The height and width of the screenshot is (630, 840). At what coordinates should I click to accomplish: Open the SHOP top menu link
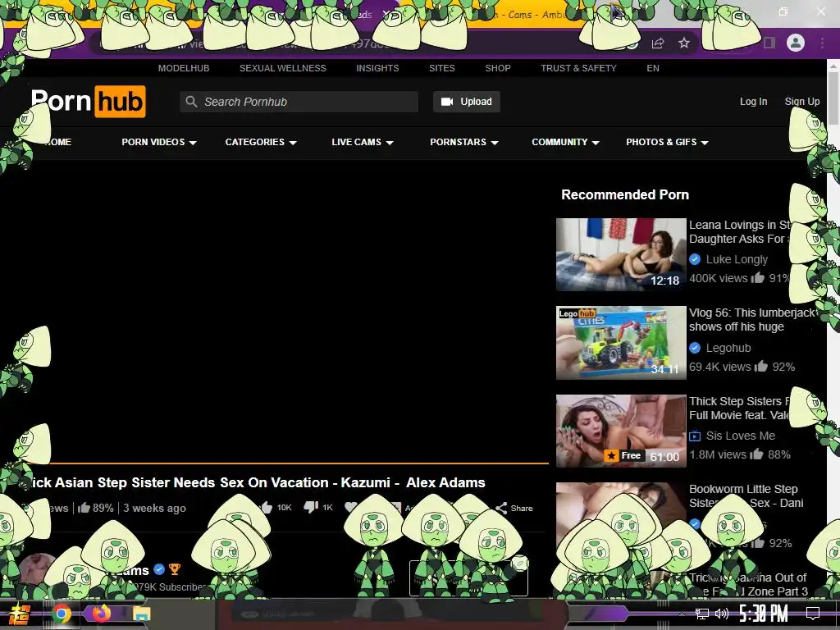(498, 68)
